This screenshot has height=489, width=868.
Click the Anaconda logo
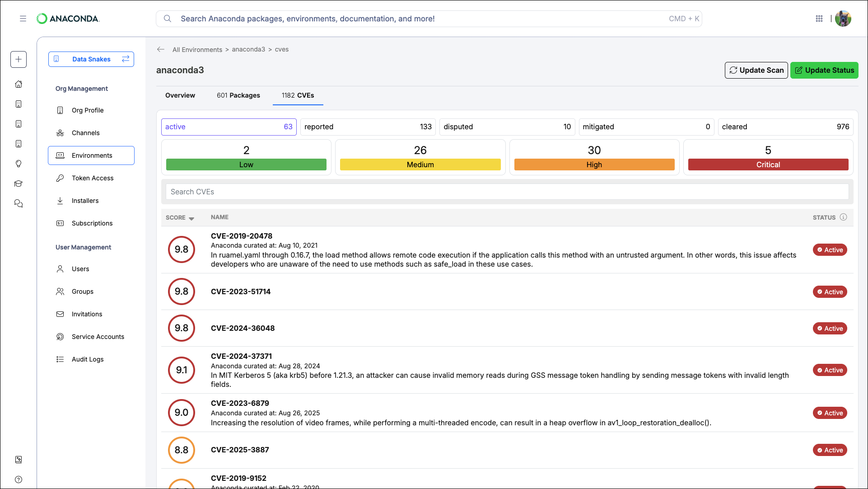68,19
